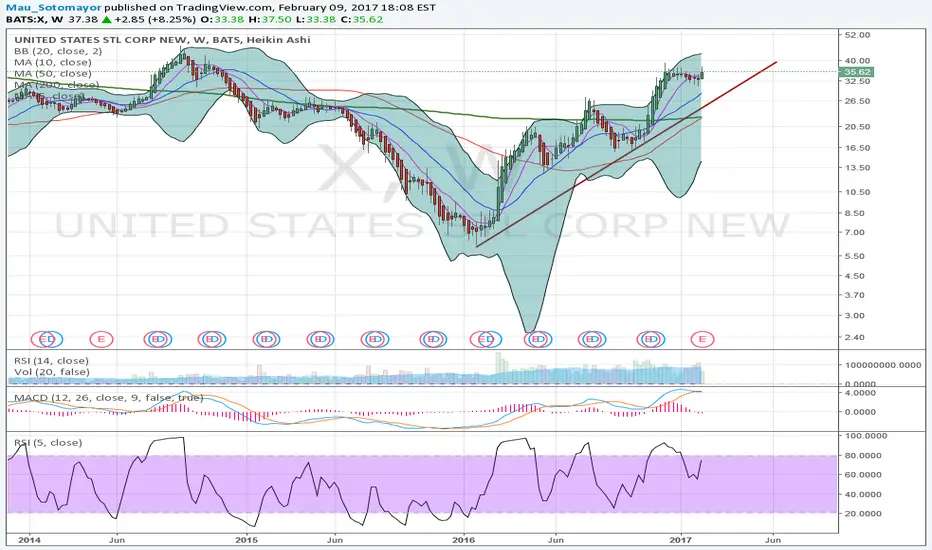Viewport: 932px width, 550px height.
Task: Click the 52.00 price axis label
Action: point(857,35)
